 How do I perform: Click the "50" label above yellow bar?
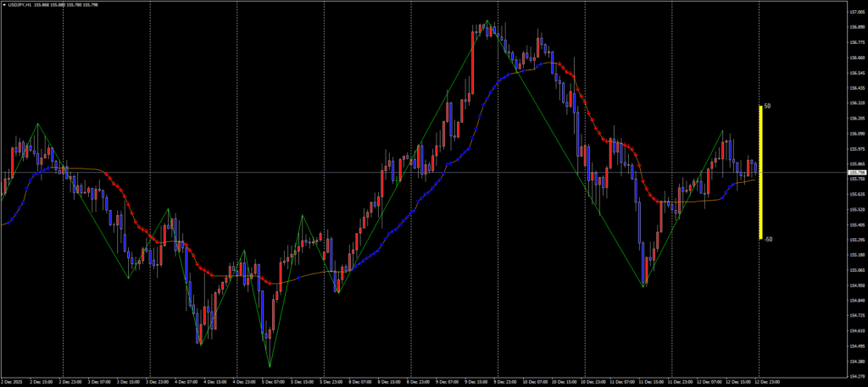click(767, 107)
